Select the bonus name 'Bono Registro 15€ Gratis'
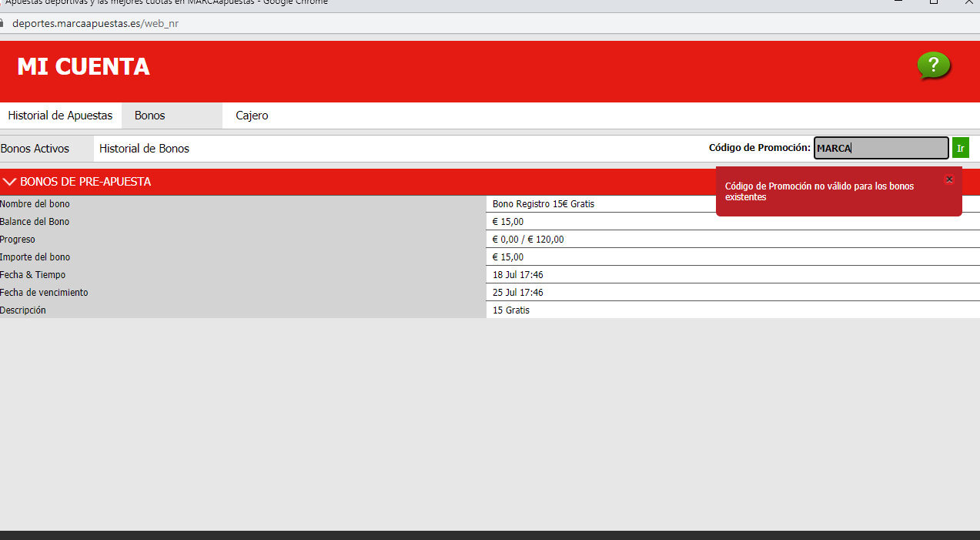 544,204
